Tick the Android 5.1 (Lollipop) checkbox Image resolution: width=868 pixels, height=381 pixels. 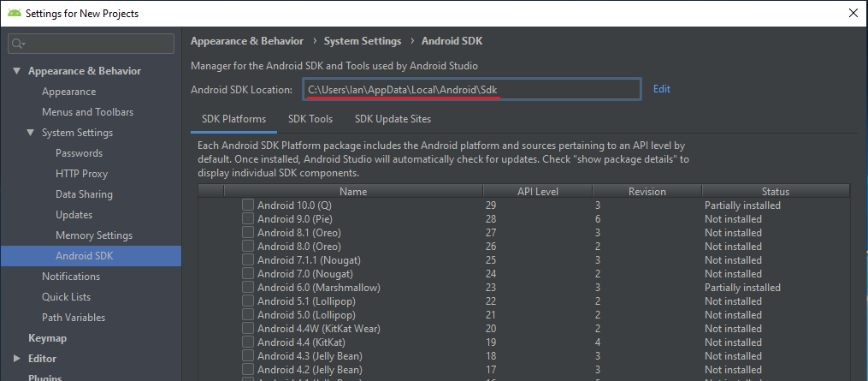click(x=248, y=301)
